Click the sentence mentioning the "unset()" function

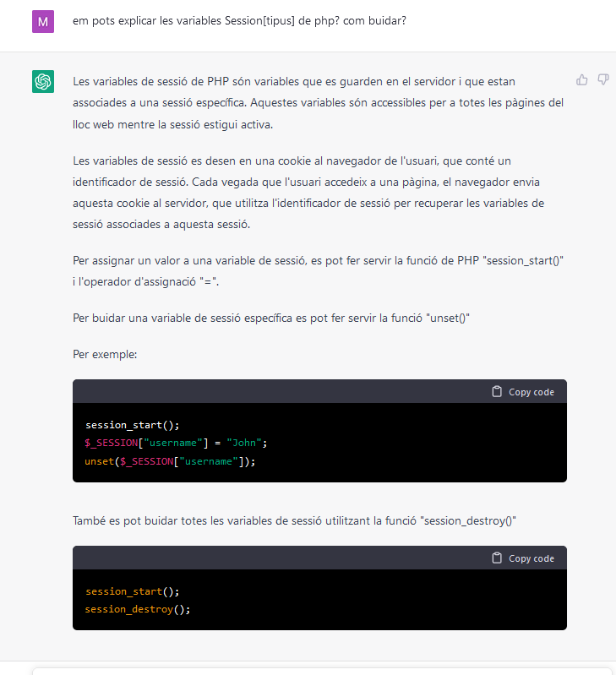pos(271,318)
